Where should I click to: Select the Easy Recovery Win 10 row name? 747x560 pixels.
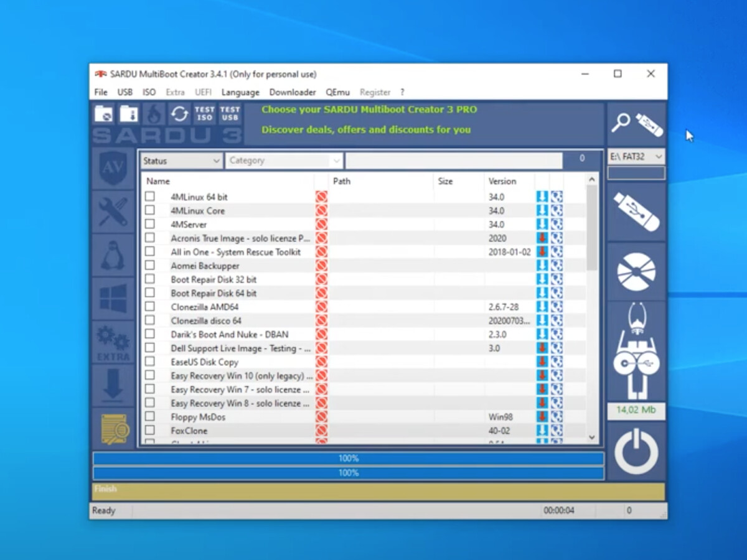click(x=242, y=376)
